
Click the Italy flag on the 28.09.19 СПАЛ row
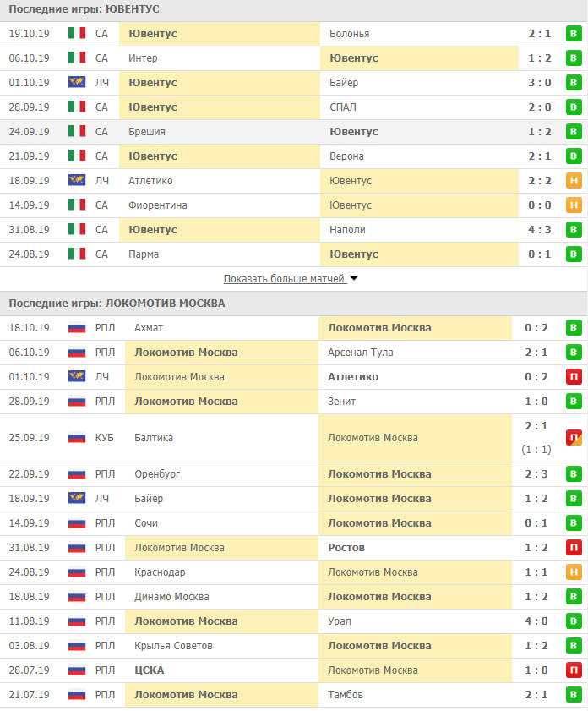[77, 107]
